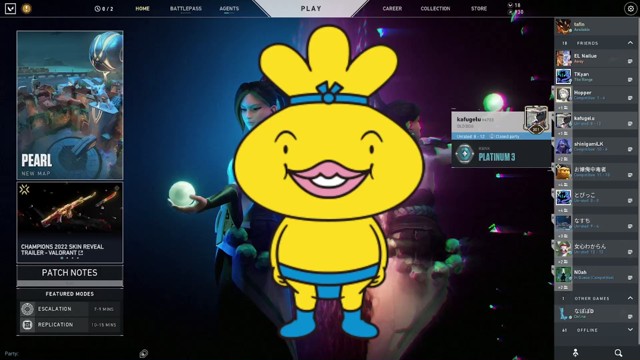Click 'Closed party' status in kafugelu tooltip
This screenshot has height=360, width=640.
tap(504, 136)
